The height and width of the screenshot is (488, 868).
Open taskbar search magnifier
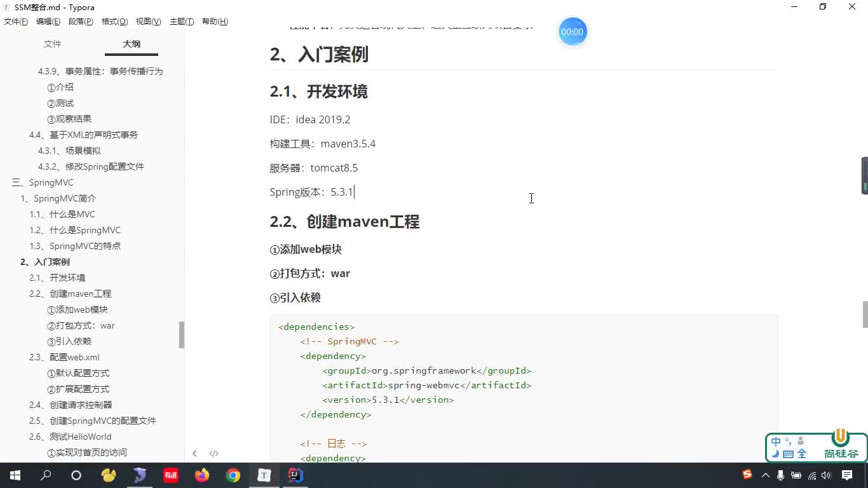click(46, 475)
